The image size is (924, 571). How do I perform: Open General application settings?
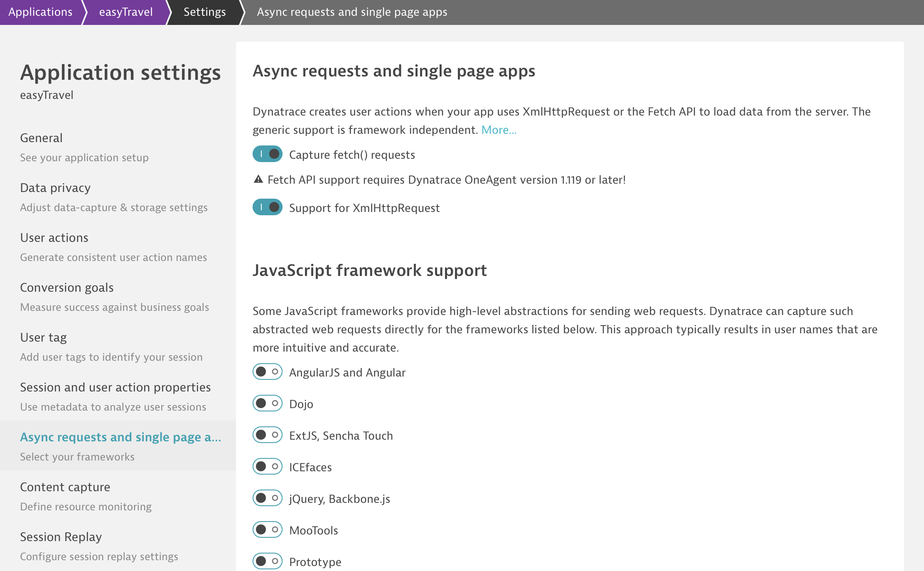click(42, 138)
